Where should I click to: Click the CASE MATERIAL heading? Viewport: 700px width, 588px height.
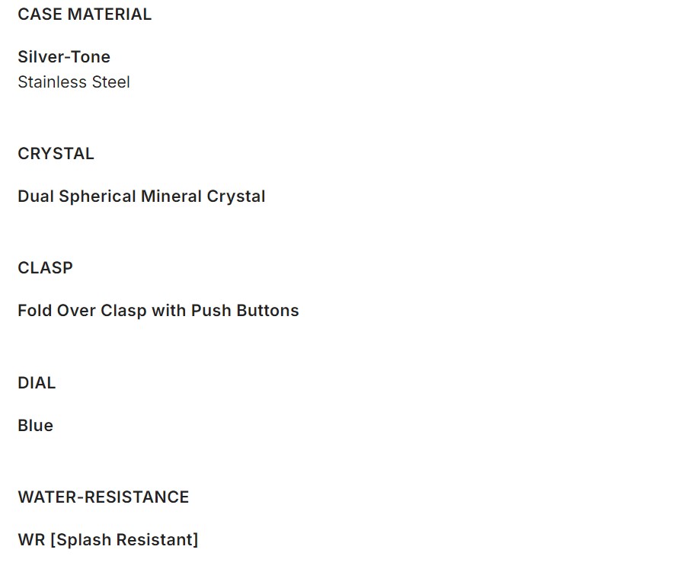tap(85, 14)
